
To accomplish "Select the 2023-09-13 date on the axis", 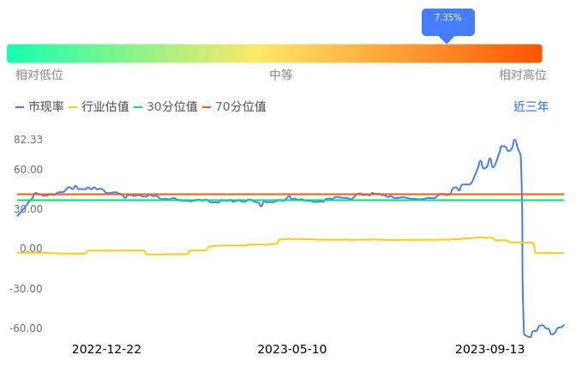I will point(489,349).
